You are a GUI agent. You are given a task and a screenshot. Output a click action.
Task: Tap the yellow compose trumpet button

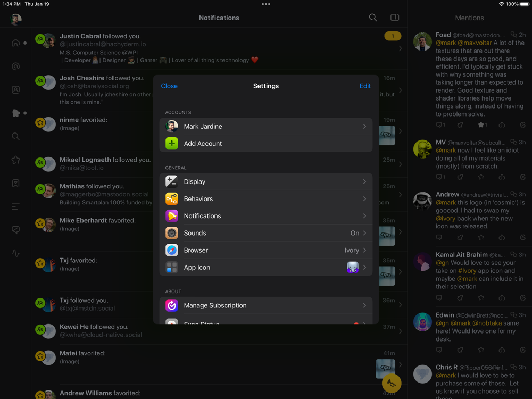(391, 384)
